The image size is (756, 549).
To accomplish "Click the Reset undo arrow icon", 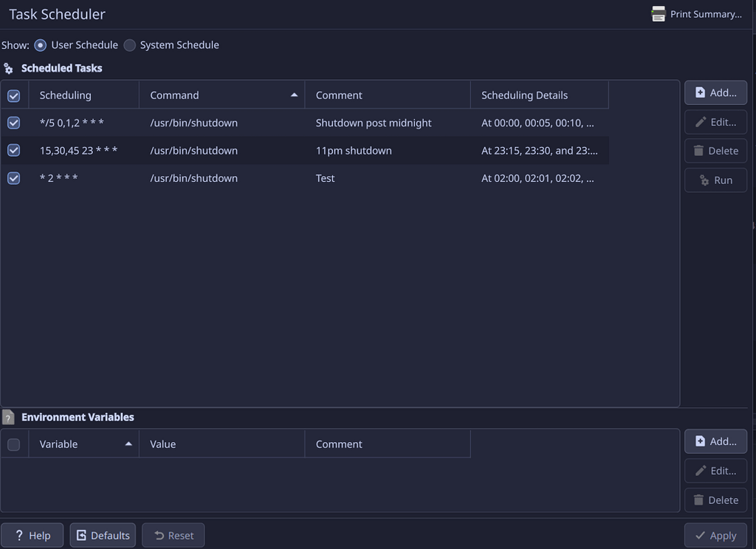I will [159, 535].
